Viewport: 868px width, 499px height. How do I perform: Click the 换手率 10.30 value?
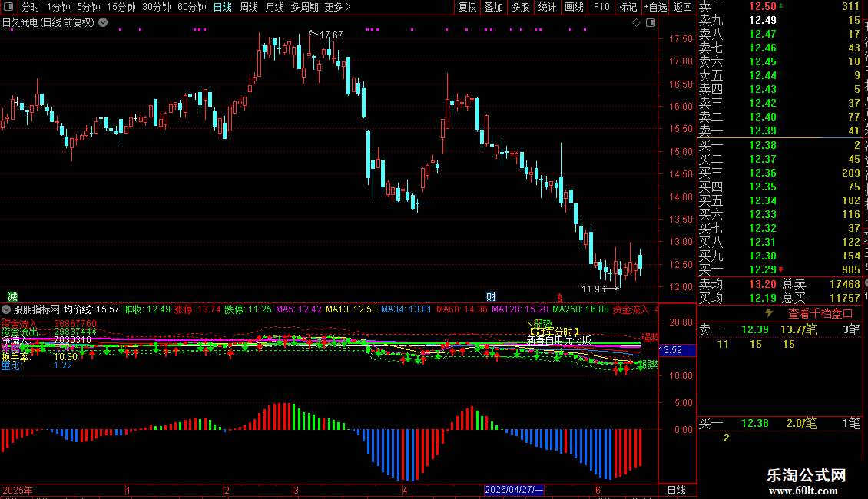coord(65,358)
